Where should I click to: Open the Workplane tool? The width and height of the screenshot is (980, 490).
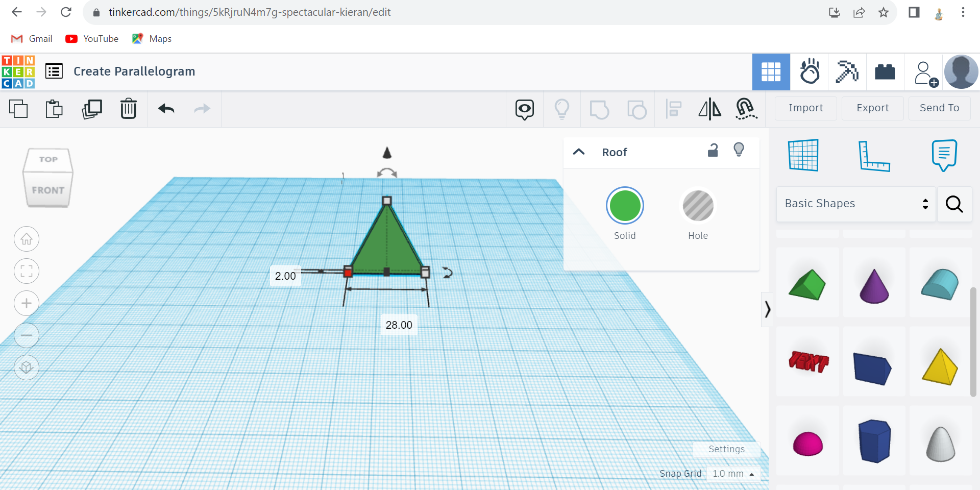(804, 155)
